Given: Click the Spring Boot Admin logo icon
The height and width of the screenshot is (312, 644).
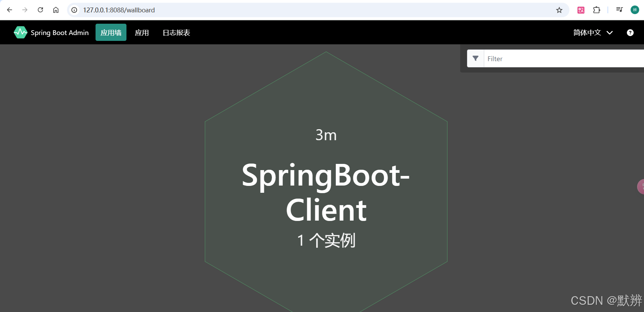Looking at the screenshot, I should pyautogui.click(x=20, y=32).
